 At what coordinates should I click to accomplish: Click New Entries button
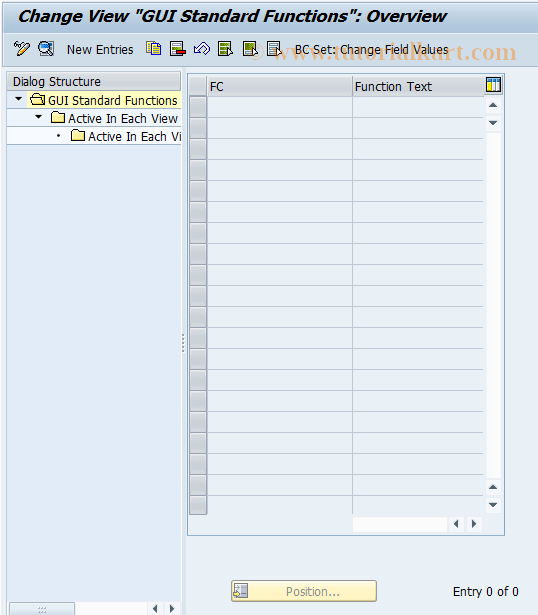click(x=100, y=50)
